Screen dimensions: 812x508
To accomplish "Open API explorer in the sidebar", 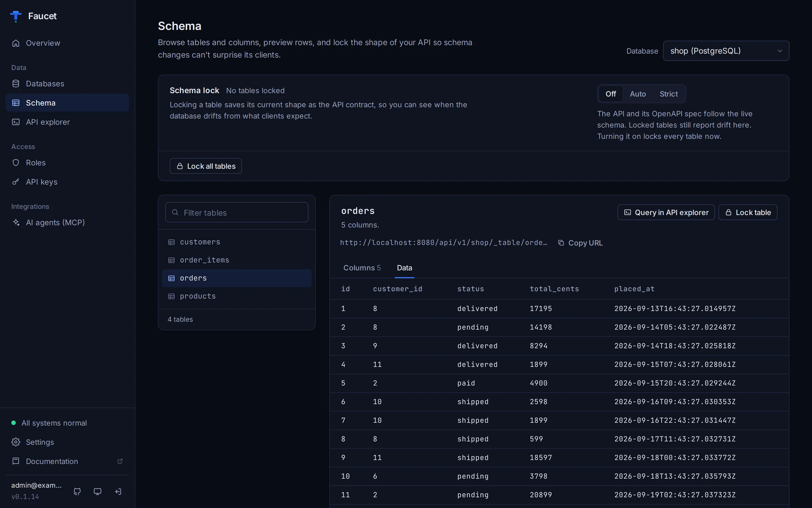I will [67, 122].
